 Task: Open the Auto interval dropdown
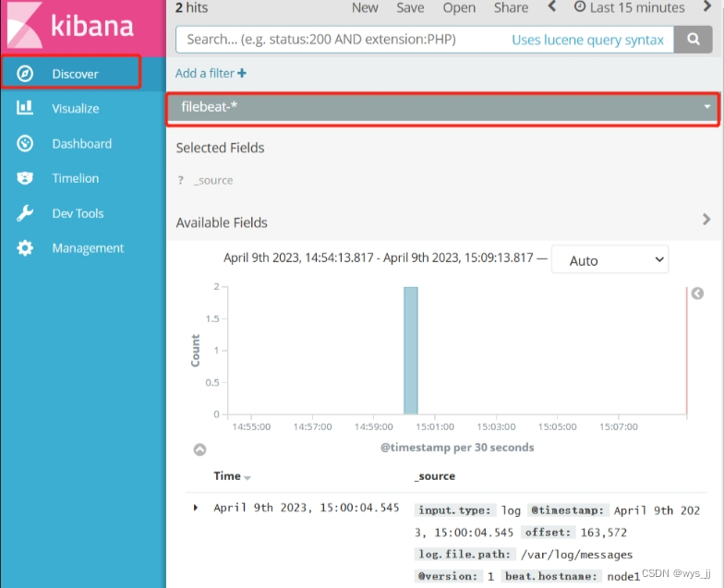(609, 260)
